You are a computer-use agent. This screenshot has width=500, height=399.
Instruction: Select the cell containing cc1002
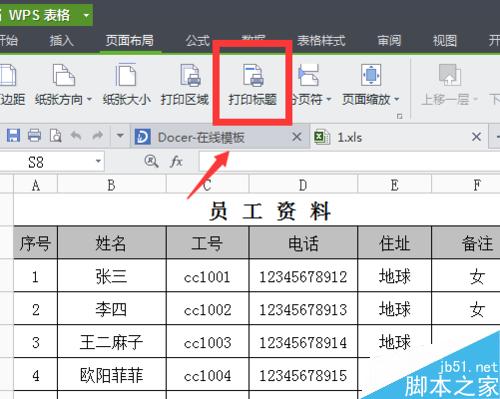tap(207, 309)
